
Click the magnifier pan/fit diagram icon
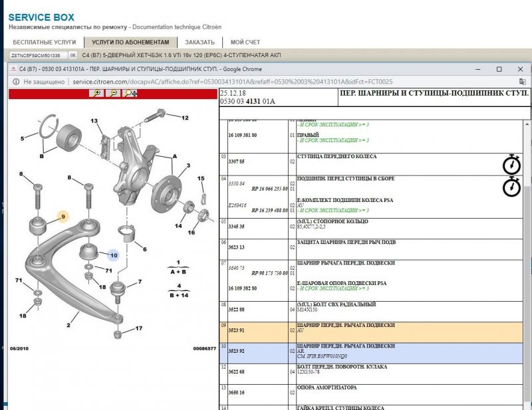[x=130, y=94]
